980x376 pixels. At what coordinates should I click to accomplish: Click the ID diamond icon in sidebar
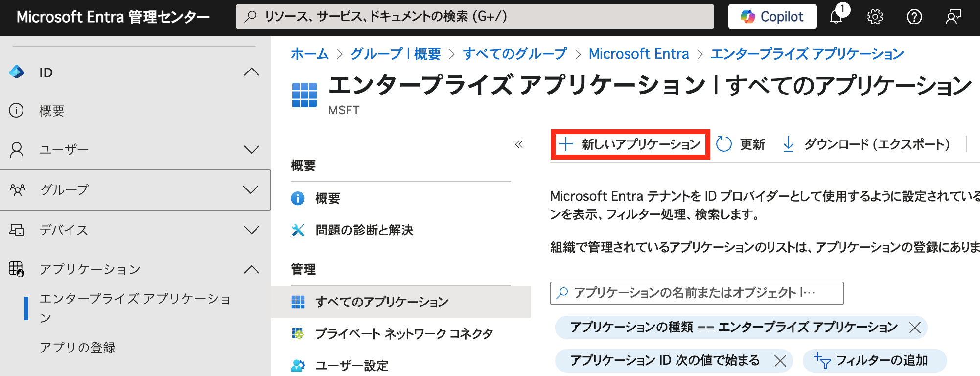point(17,72)
